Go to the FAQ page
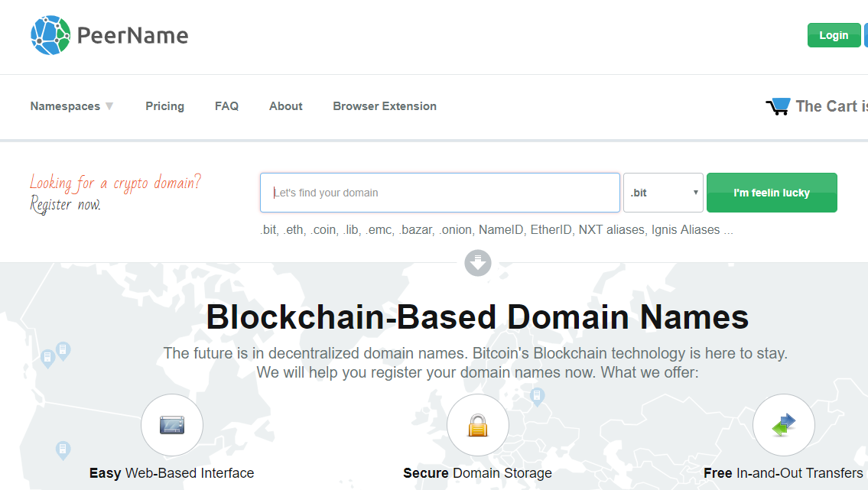The image size is (868, 490). (x=226, y=106)
